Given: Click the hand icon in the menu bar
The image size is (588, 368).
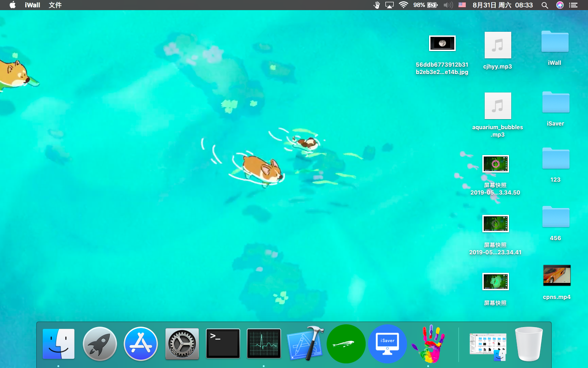Looking at the screenshot, I should pyautogui.click(x=377, y=5).
